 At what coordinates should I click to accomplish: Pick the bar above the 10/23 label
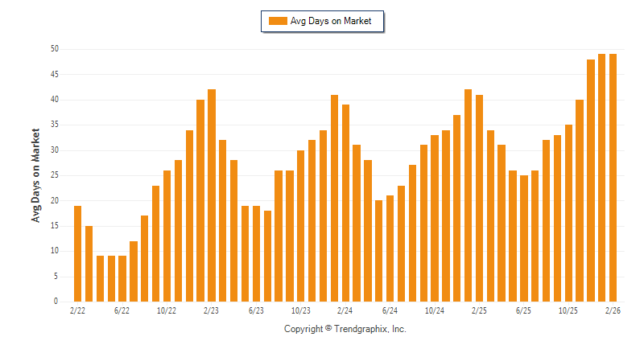300,226
